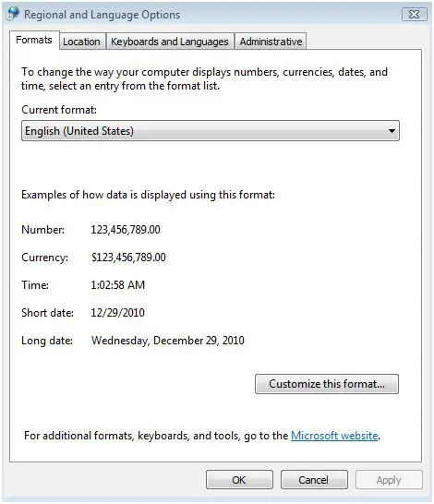Switch to the Formats tab

pyautogui.click(x=34, y=41)
